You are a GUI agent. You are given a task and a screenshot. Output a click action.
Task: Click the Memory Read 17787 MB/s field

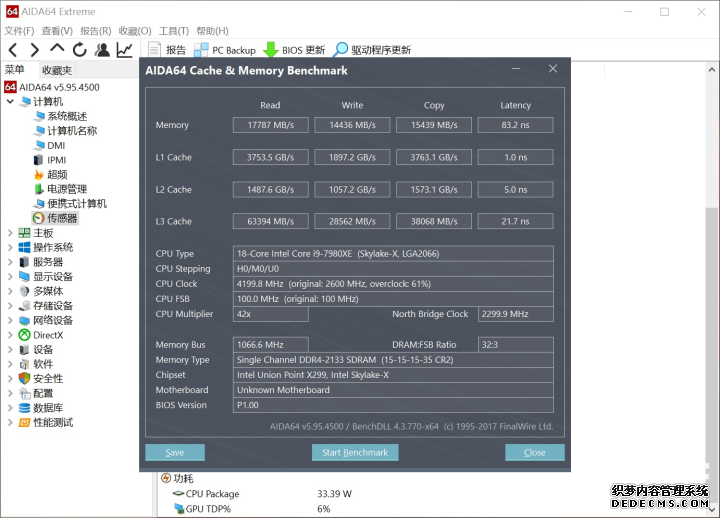point(270,125)
